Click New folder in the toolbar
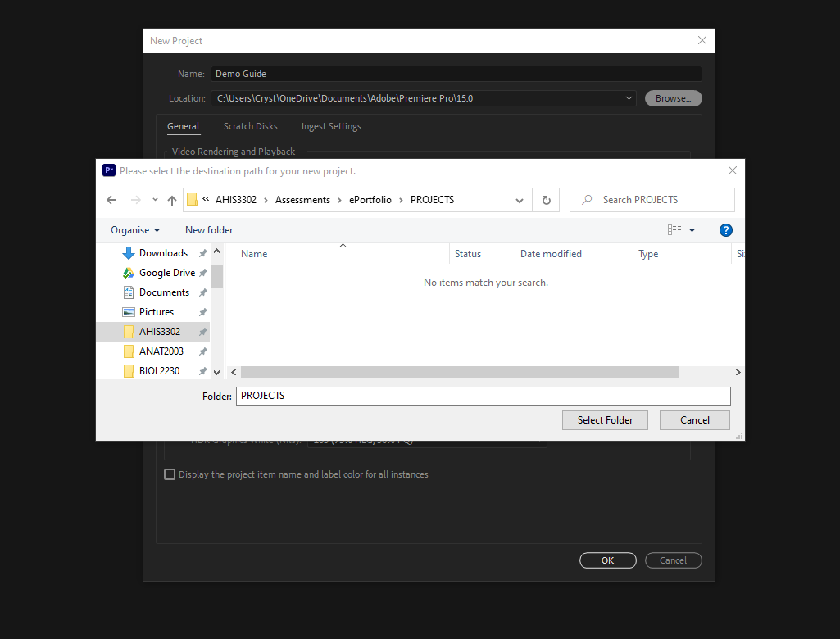This screenshot has width=840, height=639. tap(209, 230)
